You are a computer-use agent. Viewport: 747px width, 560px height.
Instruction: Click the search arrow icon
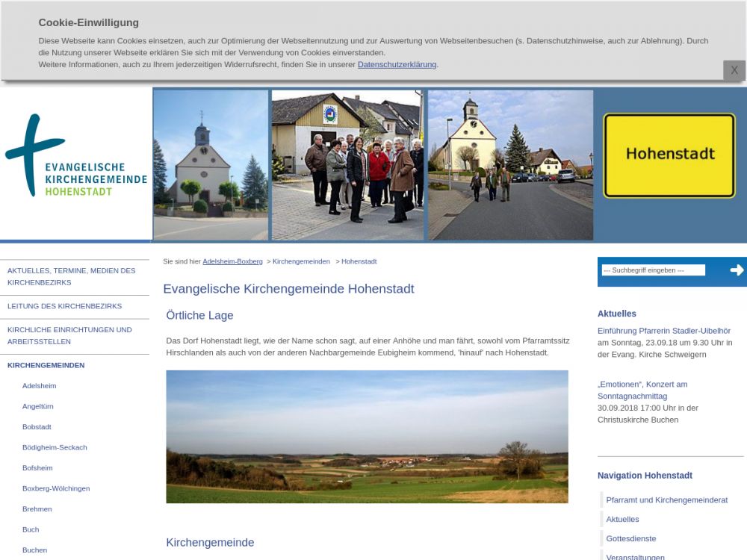[x=737, y=270]
